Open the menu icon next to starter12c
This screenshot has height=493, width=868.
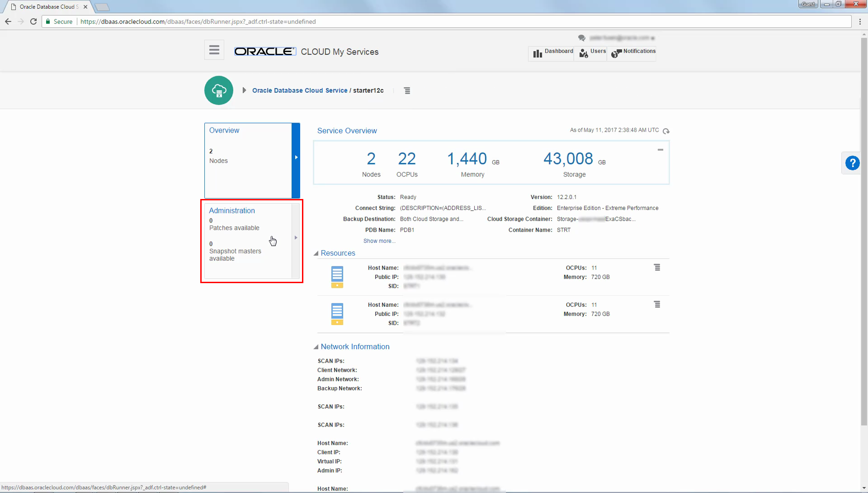point(407,90)
